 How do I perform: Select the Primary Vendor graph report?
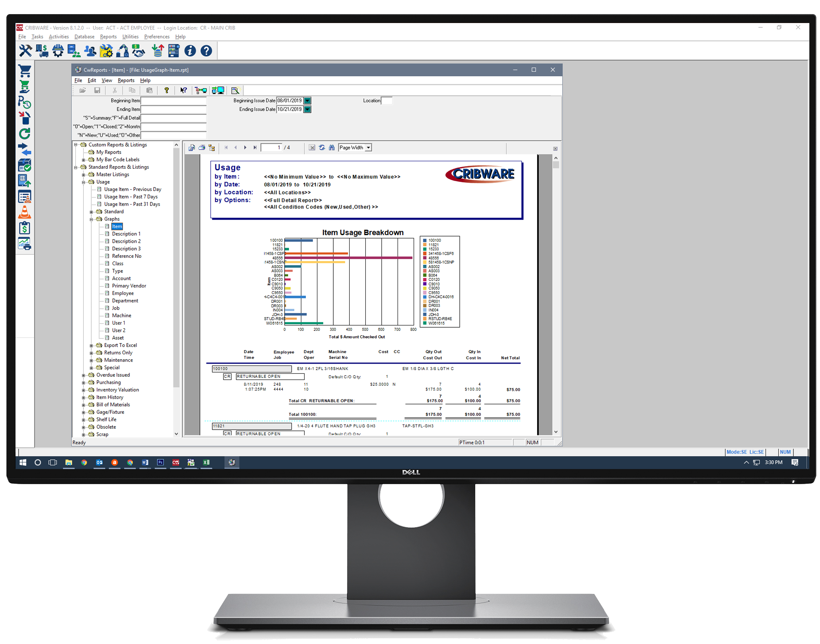tap(129, 286)
